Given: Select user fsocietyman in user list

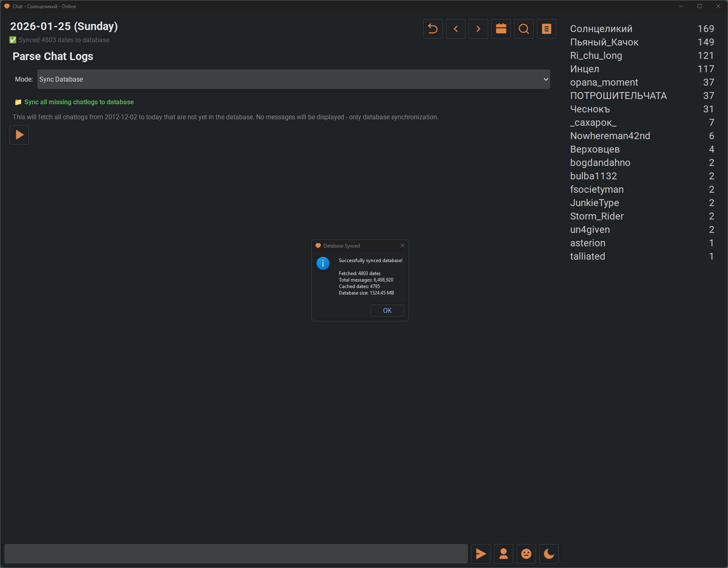Looking at the screenshot, I should pos(597,189).
